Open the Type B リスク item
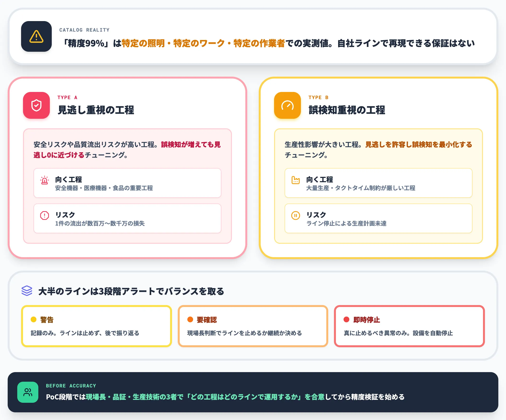This screenshot has height=420, width=506. [x=379, y=218]
